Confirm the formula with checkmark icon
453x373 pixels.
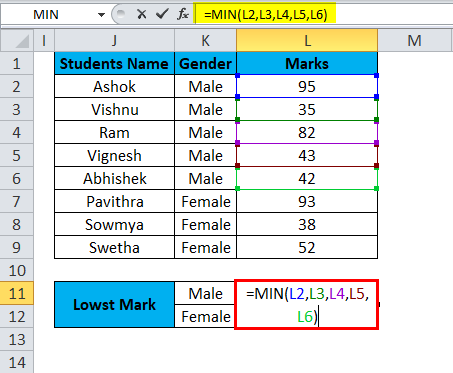point(162,14)
